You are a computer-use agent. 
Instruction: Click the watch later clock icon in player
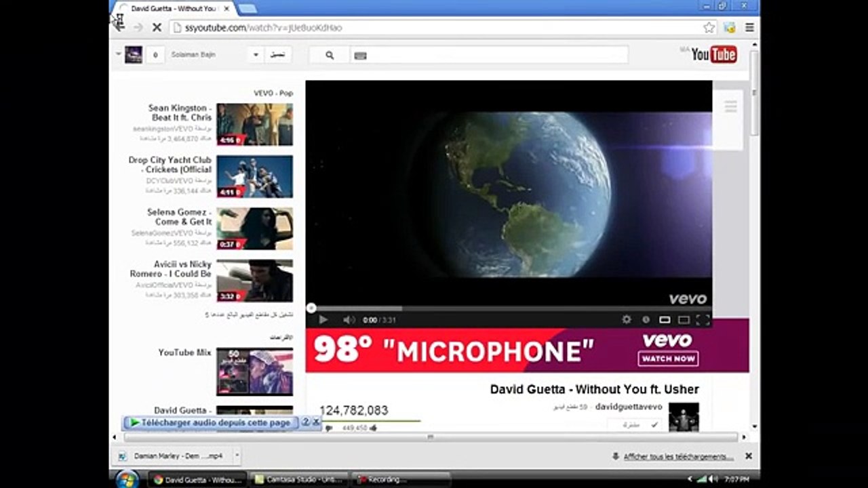point(646,320)
